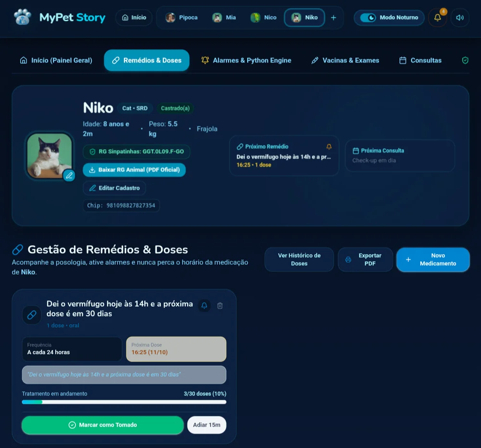Select pet Niko tab

[304, 17]
